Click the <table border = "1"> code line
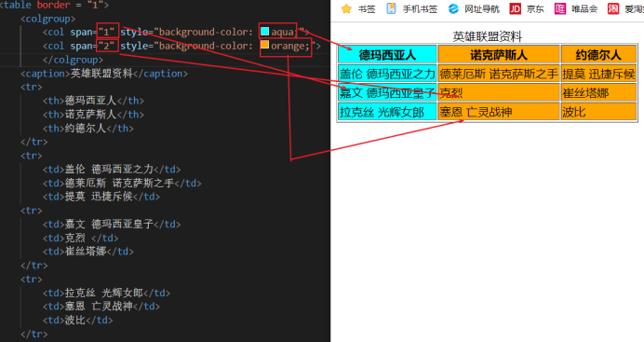644x342 pixels. click(55, 5)
